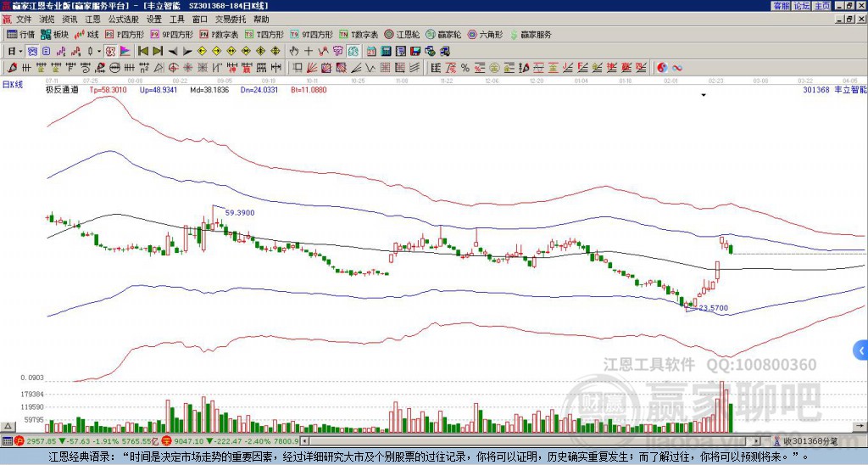Image resolution: width=868 pixels, height=465 pixels.
Task: Open the 行情 quotes view
Action: [x=20, y=34]
